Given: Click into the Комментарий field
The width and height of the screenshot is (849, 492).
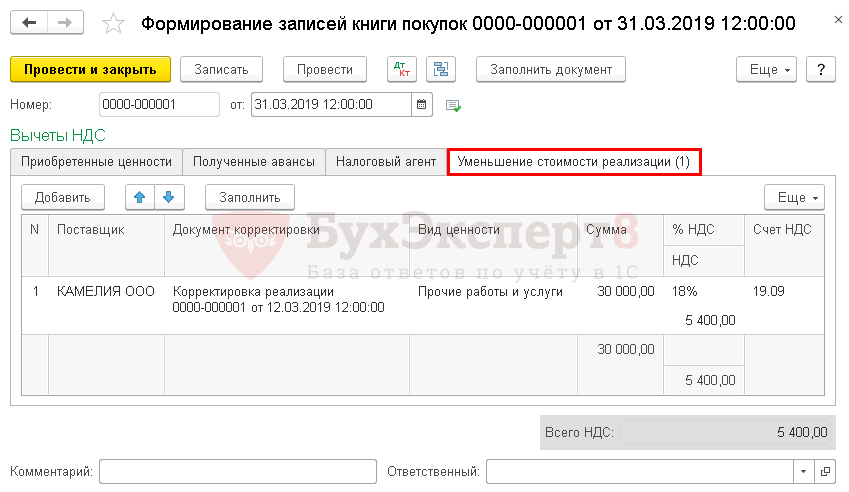Looking at the screenshot, I should click(237, 471).
